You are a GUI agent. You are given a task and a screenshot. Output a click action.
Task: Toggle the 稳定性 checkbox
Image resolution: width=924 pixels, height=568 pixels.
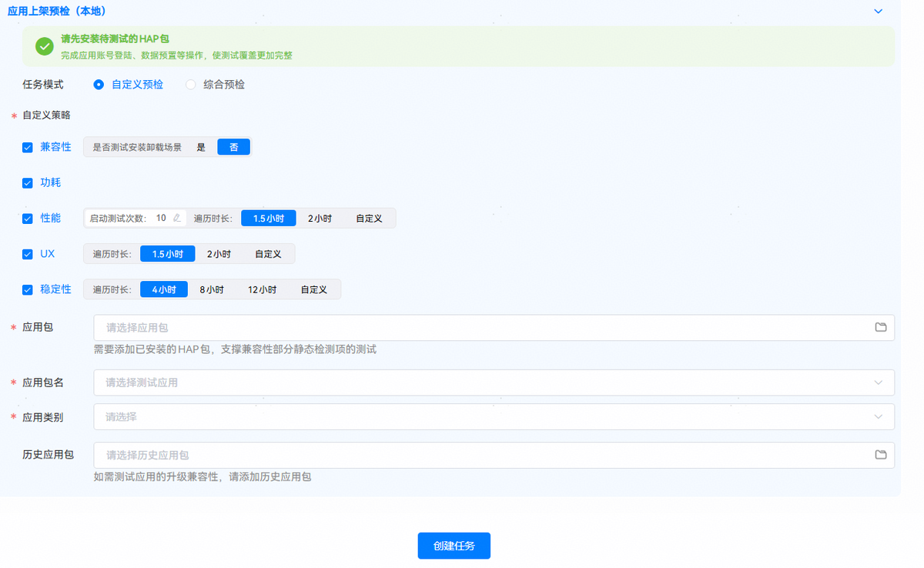(x=28, y=289)
